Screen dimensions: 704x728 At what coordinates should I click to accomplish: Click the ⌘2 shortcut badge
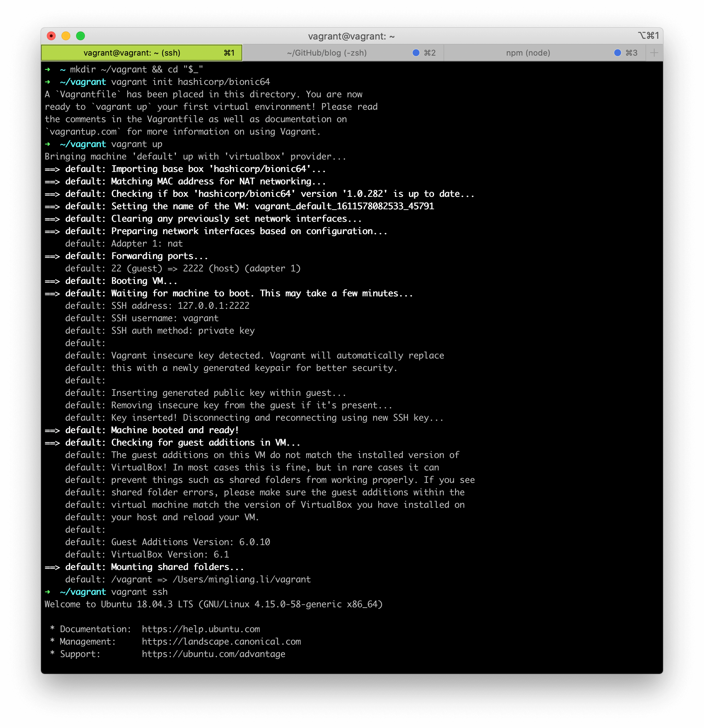click(430, 53)
